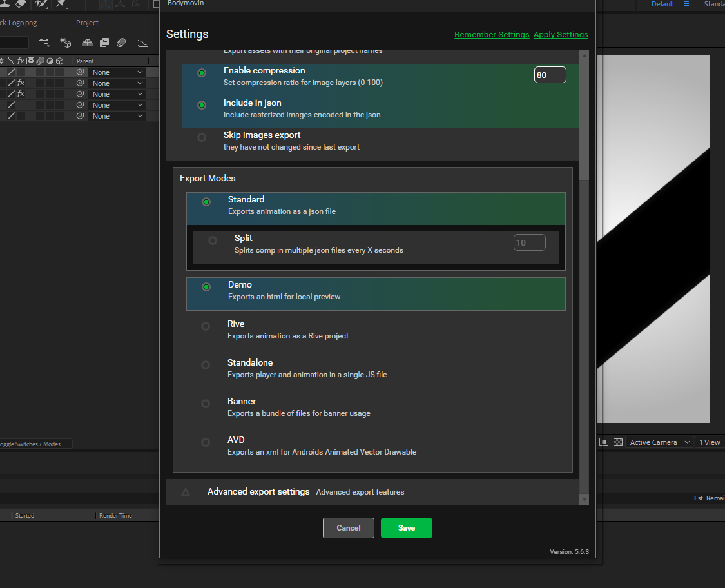Switch to View Axis mode
This screenshot has width=725, height=588.
[136, 4]
